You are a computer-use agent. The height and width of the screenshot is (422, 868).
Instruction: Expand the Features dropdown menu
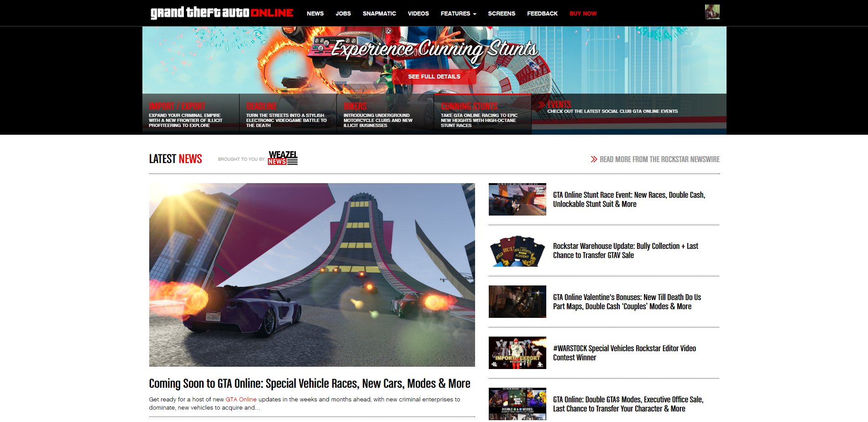pos(458,14)
